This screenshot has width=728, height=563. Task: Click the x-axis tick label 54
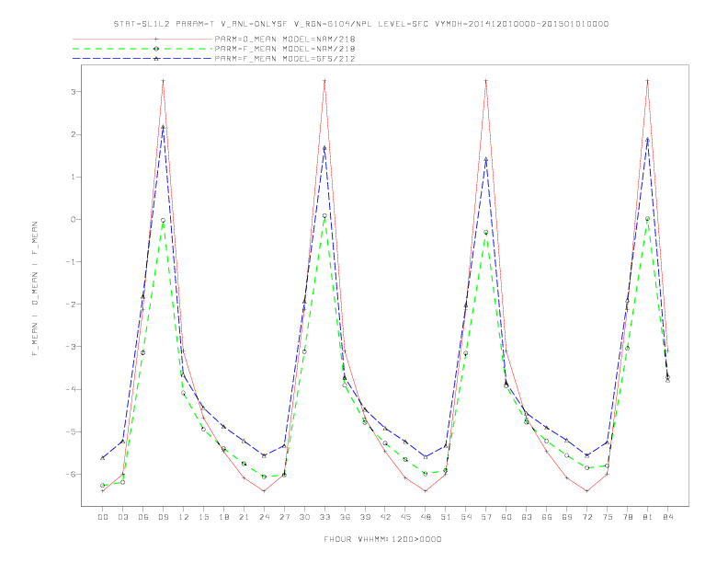coord(466,517)
